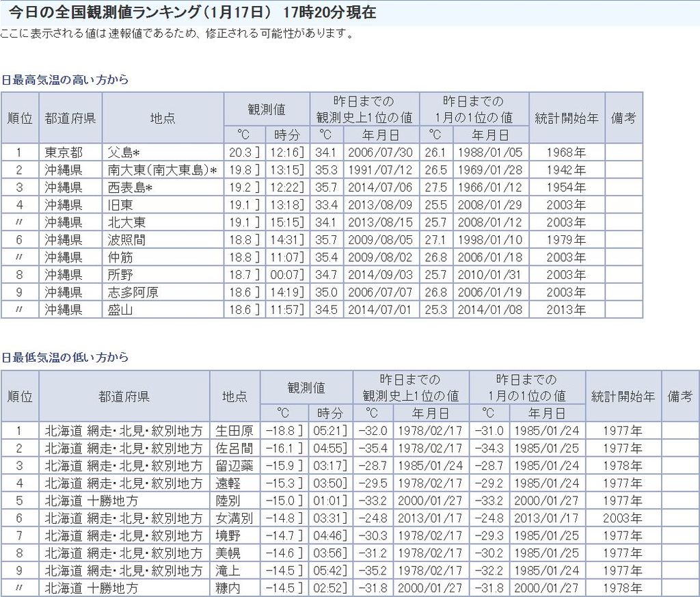Click the 生田原 station in the low temperature table

[x=234, y=431]
